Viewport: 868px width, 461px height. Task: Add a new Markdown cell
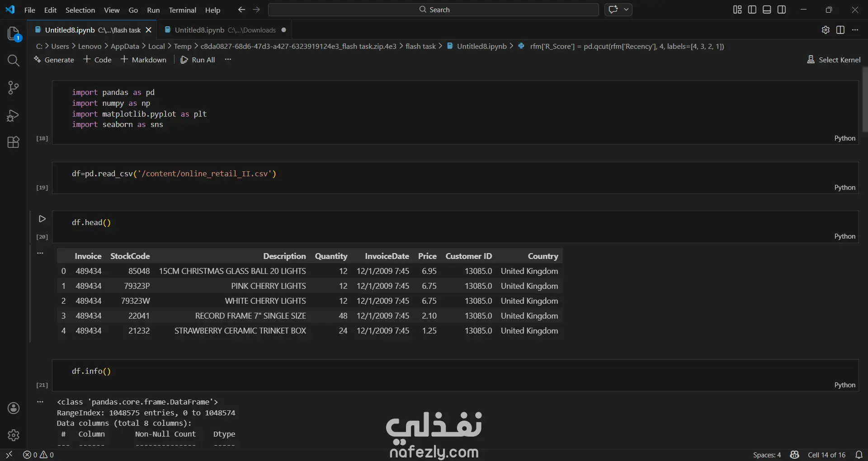143,60
